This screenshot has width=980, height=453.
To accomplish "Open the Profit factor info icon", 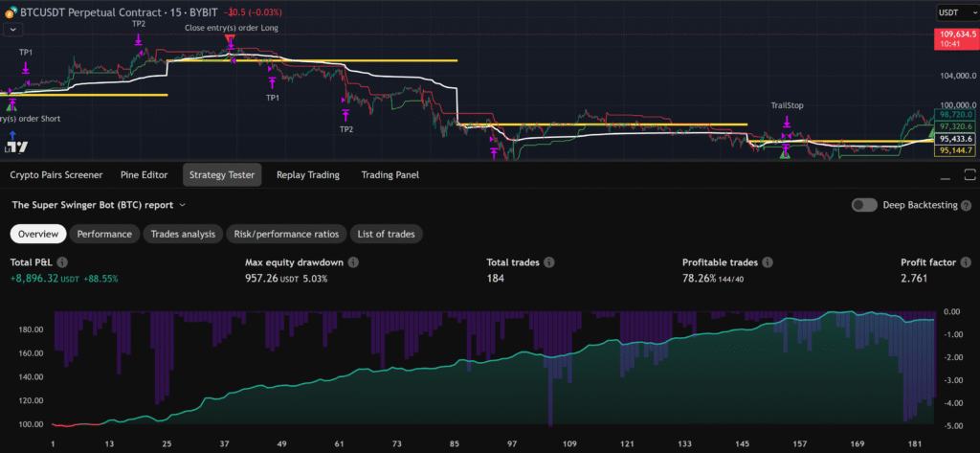I will point(967,262).
